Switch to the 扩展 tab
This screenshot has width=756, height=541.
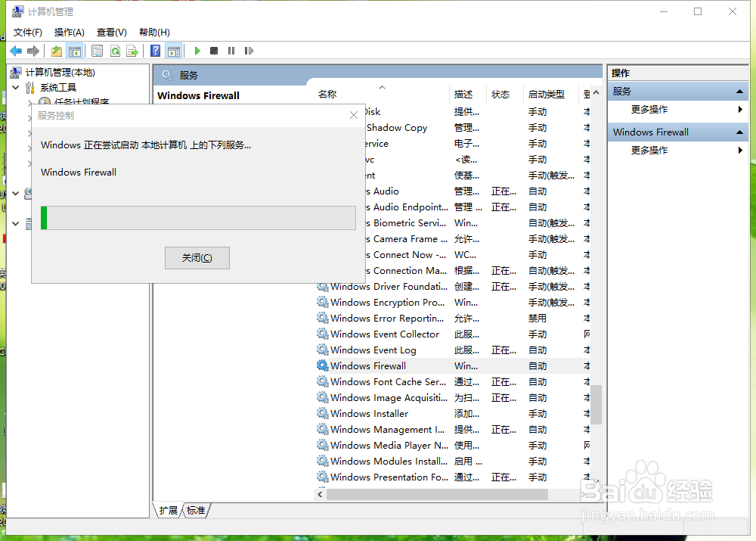tap(169, 511)
